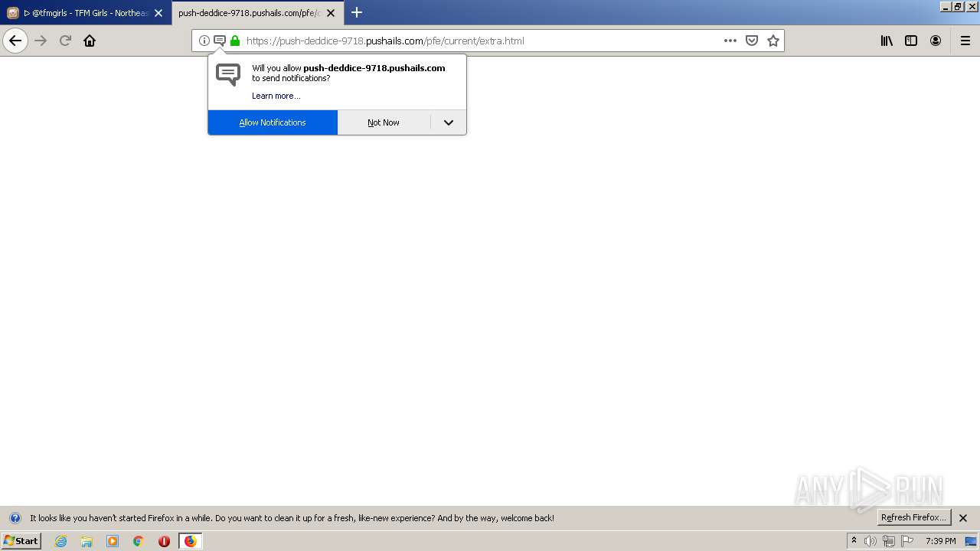This screenshot has height=551, width=980.
Task: Open the hamburger application menu
Action: tap(965, 41)
